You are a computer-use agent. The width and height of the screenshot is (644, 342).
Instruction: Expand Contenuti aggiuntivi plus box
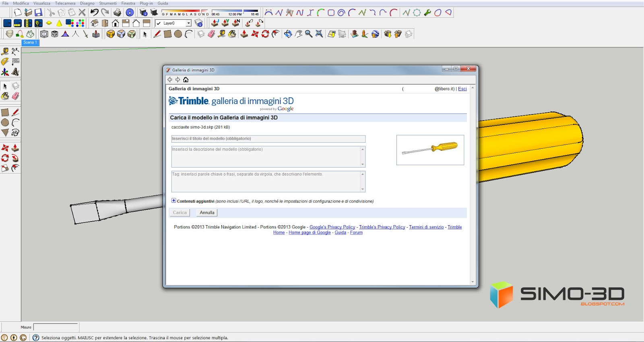173,201
